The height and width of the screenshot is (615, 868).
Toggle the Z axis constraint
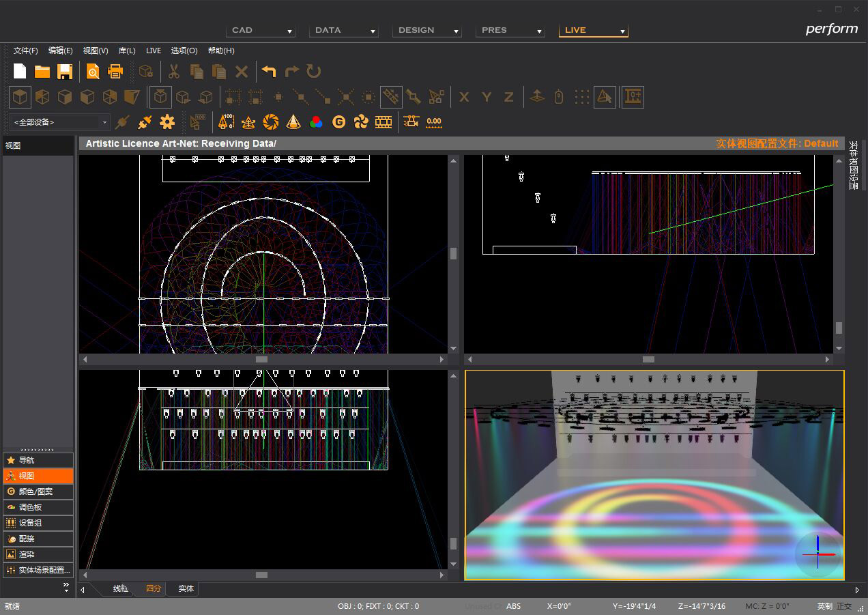[x=508, y=98]
